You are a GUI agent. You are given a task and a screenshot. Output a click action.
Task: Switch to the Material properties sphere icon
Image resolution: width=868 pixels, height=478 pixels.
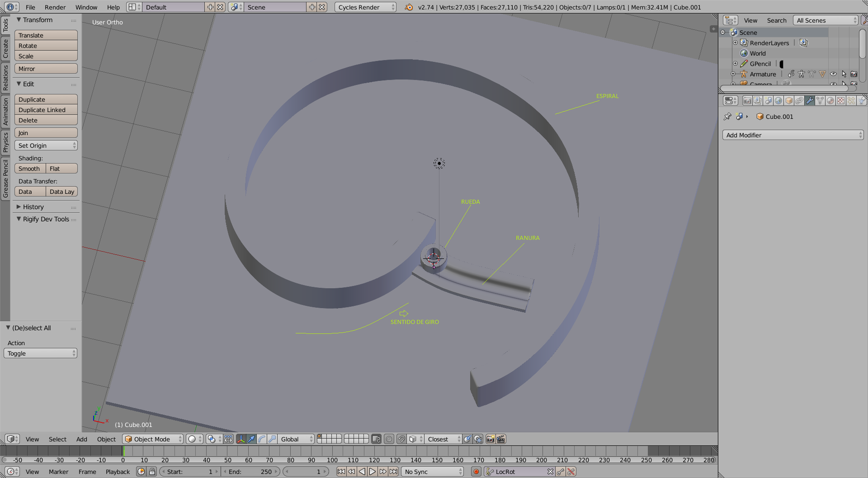[830, 101]
